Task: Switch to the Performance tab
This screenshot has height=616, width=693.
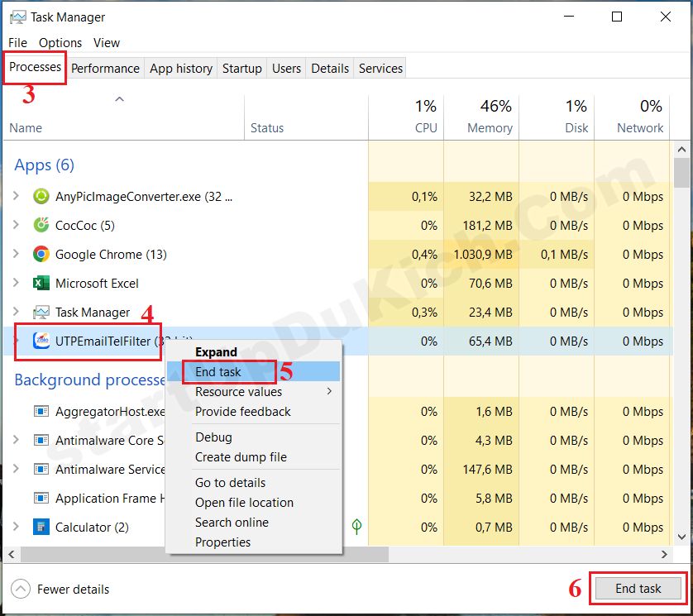Action: tap(105, 69)
